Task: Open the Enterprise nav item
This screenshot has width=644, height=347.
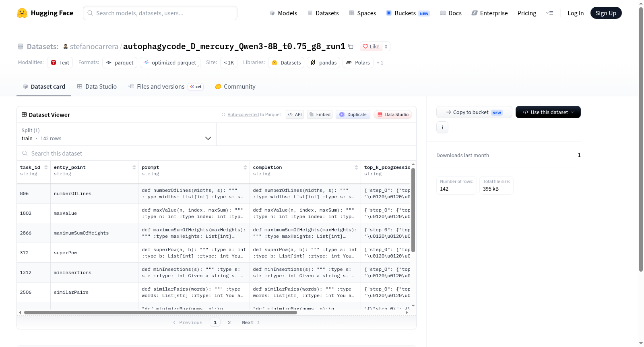Action: coord(489,13)
